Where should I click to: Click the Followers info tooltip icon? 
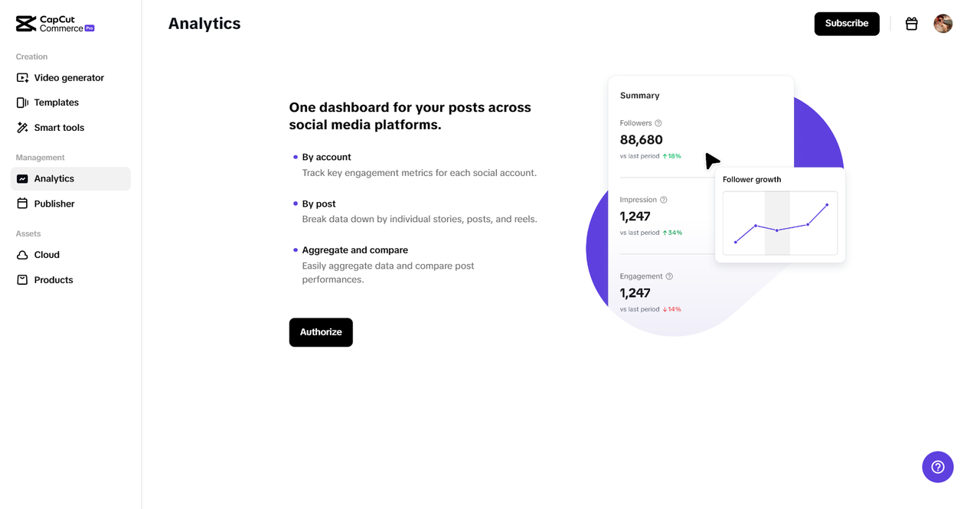pos(658,123)
